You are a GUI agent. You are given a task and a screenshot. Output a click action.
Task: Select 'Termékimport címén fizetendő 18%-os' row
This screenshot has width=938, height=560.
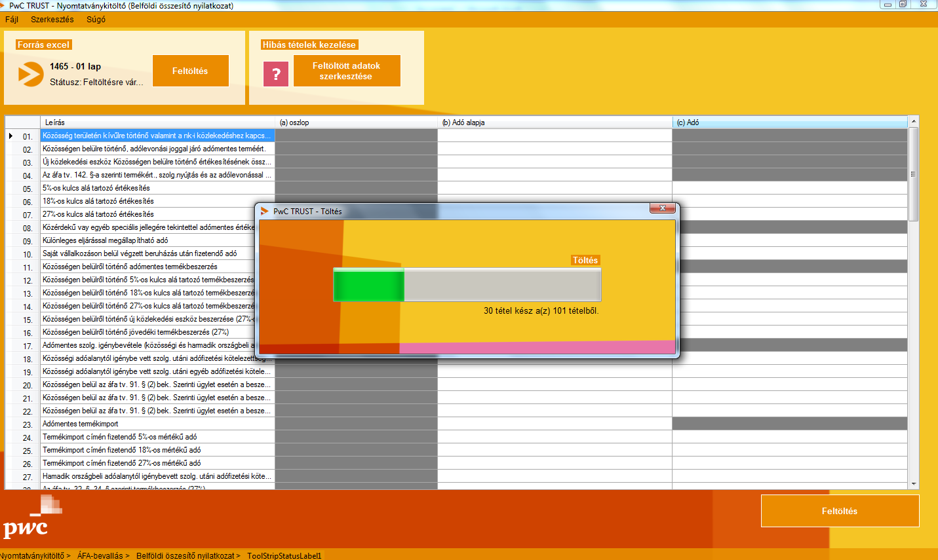point(157,450)
